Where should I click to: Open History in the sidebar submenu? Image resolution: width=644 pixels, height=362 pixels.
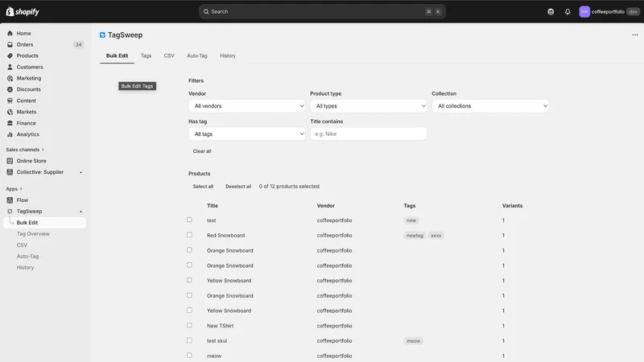(x=25, y=267)
